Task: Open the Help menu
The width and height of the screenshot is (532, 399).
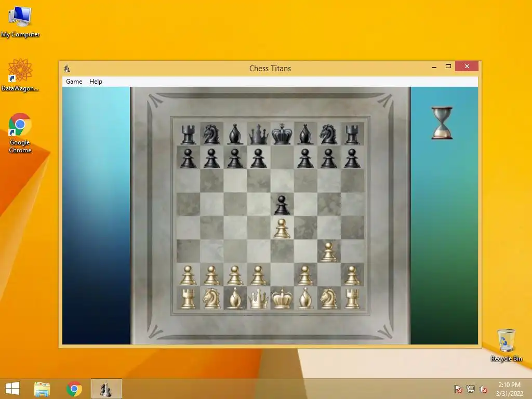Action: tap(96, 82)
